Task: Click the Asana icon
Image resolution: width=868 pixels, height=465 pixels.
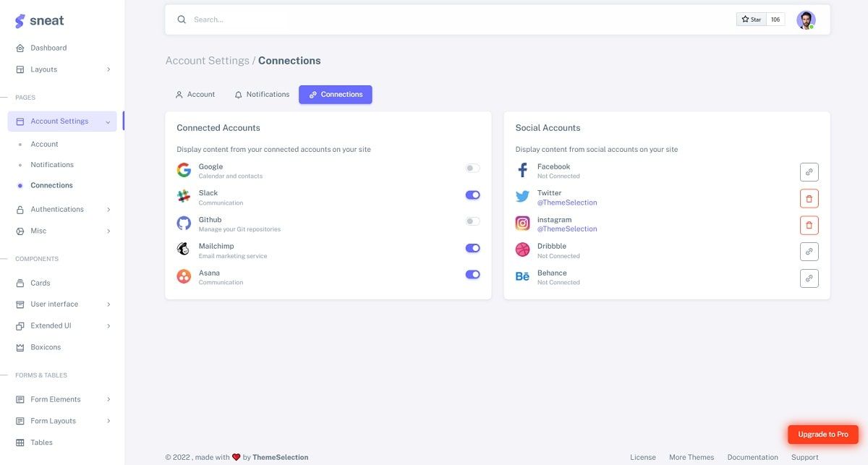Action: pyautogui.click(x=182, y=275)
